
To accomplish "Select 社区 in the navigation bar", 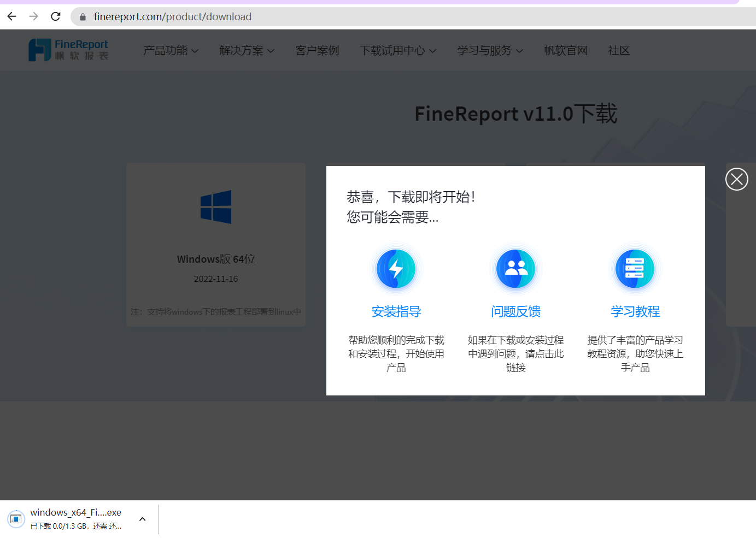I will (x=619, y=50).
